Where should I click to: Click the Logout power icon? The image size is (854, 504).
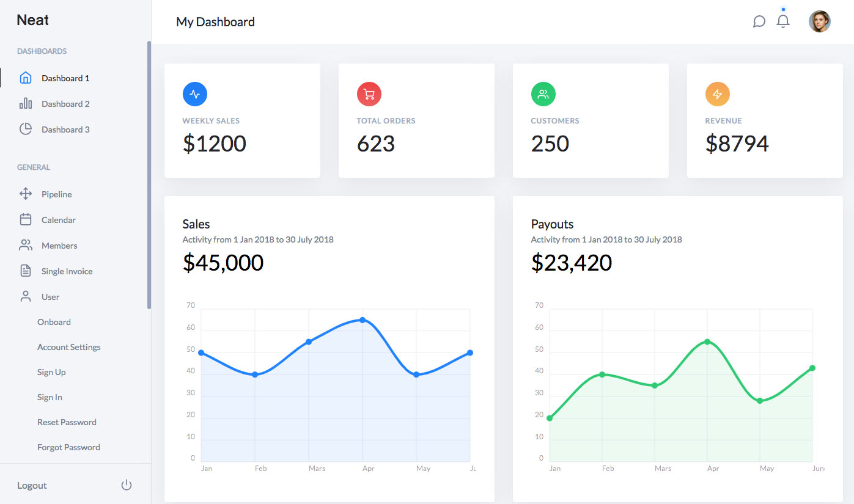(x=127, y=485)
